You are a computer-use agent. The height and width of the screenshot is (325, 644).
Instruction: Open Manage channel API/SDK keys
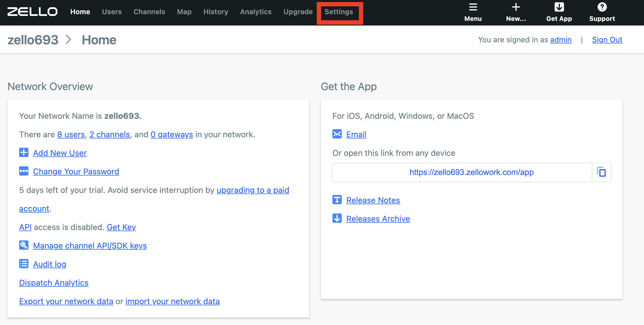point(90,246)
